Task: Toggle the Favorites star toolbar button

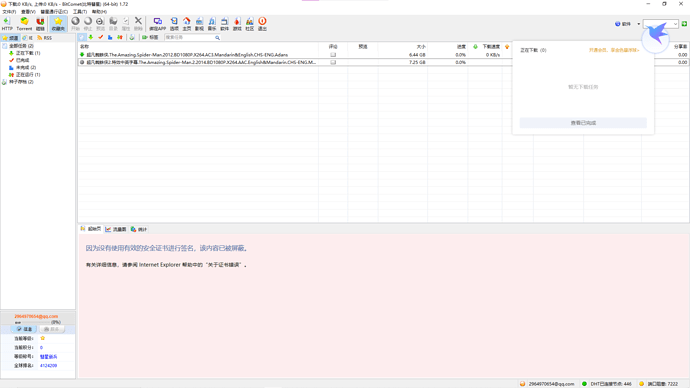Action: 58,24
